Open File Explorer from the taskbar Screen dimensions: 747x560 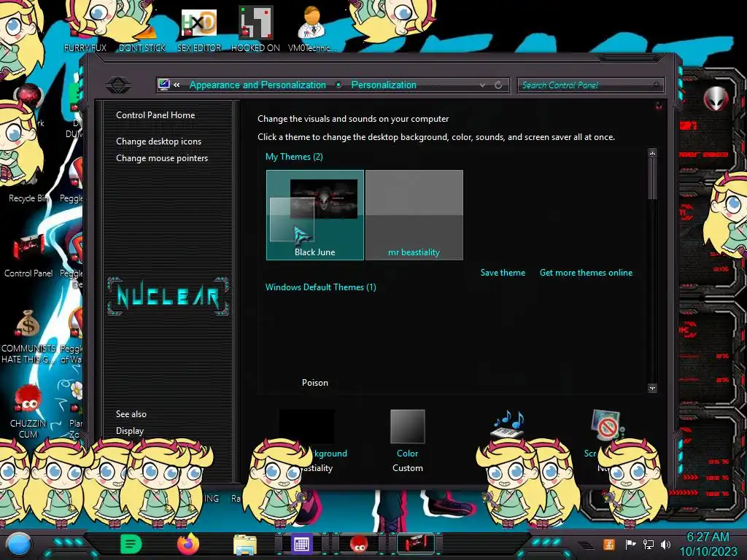point(245,545)
